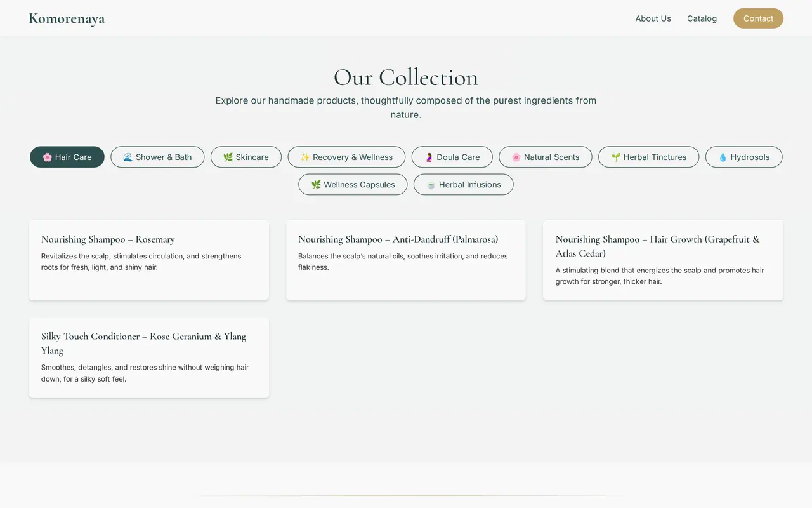The height and width of the screenshot is (508, 812).
Task: Open the Komorenaya logo home link
Action: 67,18
